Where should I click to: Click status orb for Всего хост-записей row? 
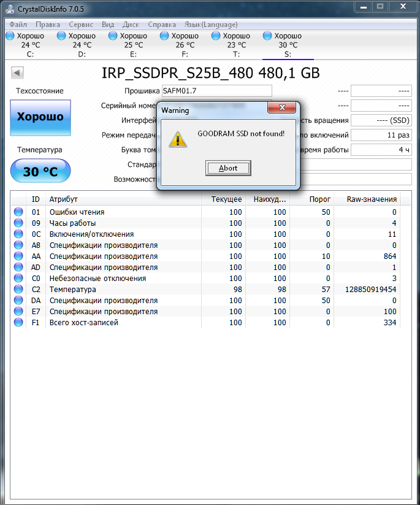pyautogui.click(x=18, y=322)
